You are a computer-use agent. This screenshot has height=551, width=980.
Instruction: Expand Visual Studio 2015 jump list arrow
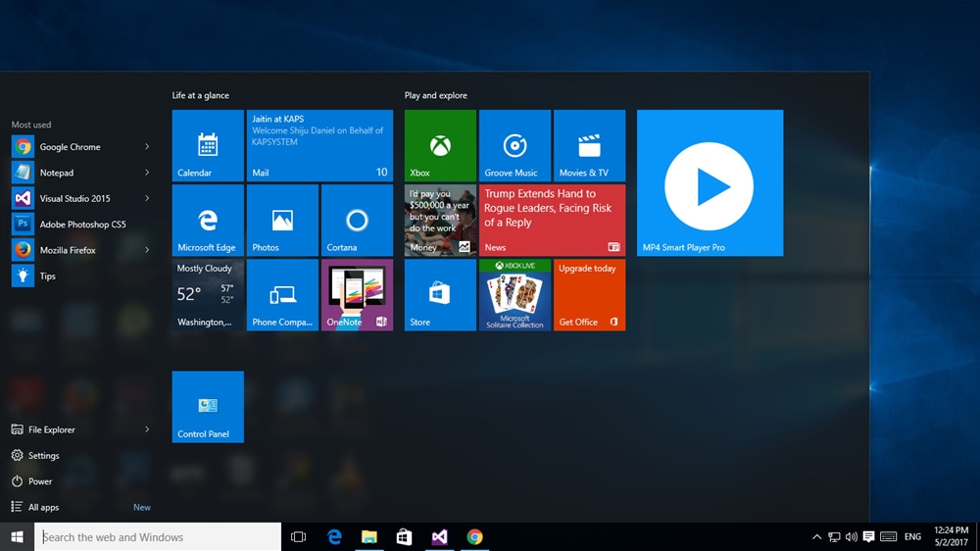(x=147, y=198)
